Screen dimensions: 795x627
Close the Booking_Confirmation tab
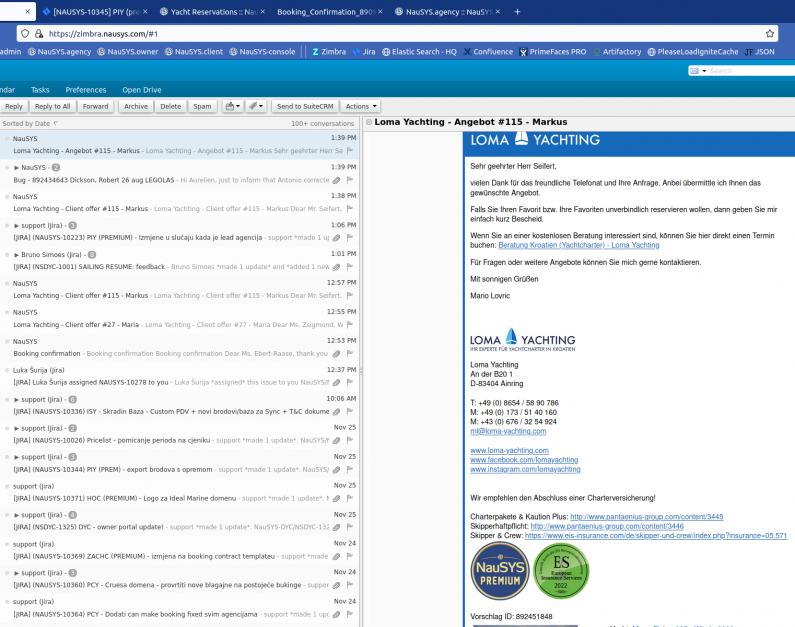pos(380,12)
